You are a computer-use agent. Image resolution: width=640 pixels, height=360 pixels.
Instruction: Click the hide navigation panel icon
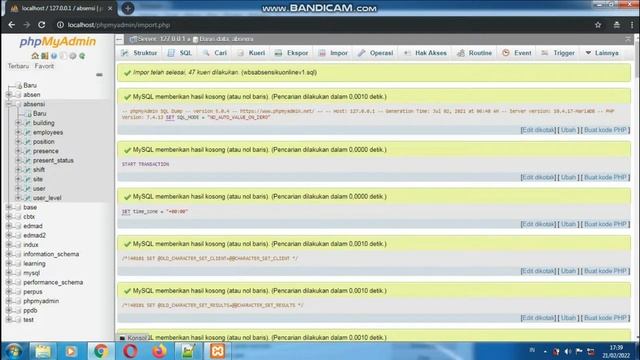[x=120, y=39]
